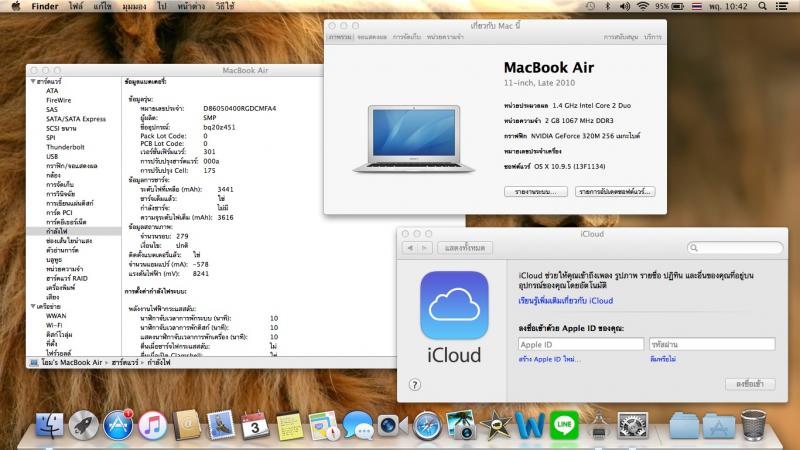Click the iCloud help question mark button

point(415,385)
